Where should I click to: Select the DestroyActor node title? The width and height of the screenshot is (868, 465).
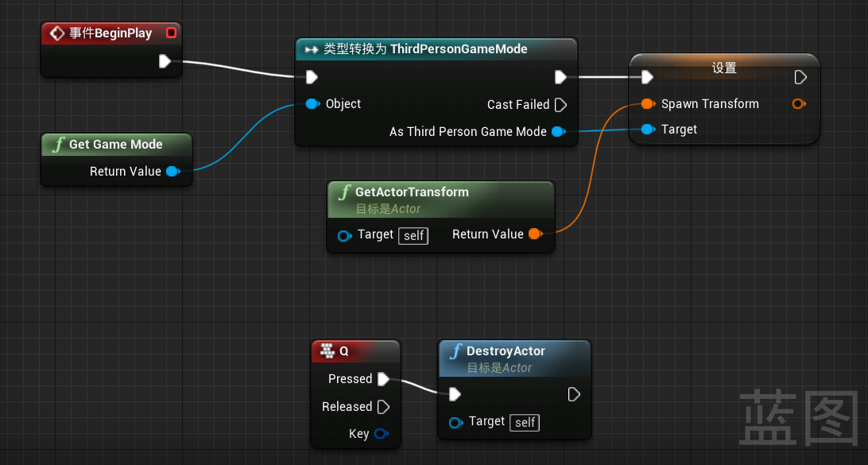(x=506, y=351)
